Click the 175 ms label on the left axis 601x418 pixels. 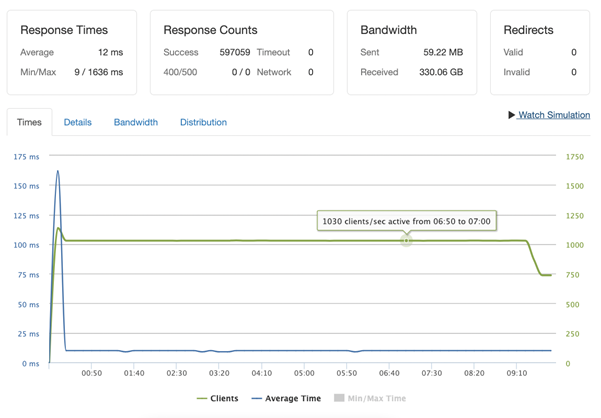[x=26, y=157]
